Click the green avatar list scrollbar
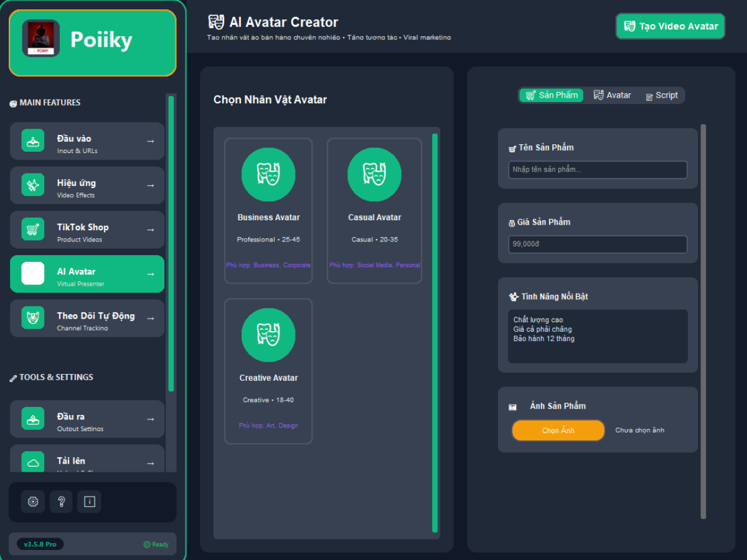Image resolution: width=747 pixels, height=560 pixels. [435, 333]
